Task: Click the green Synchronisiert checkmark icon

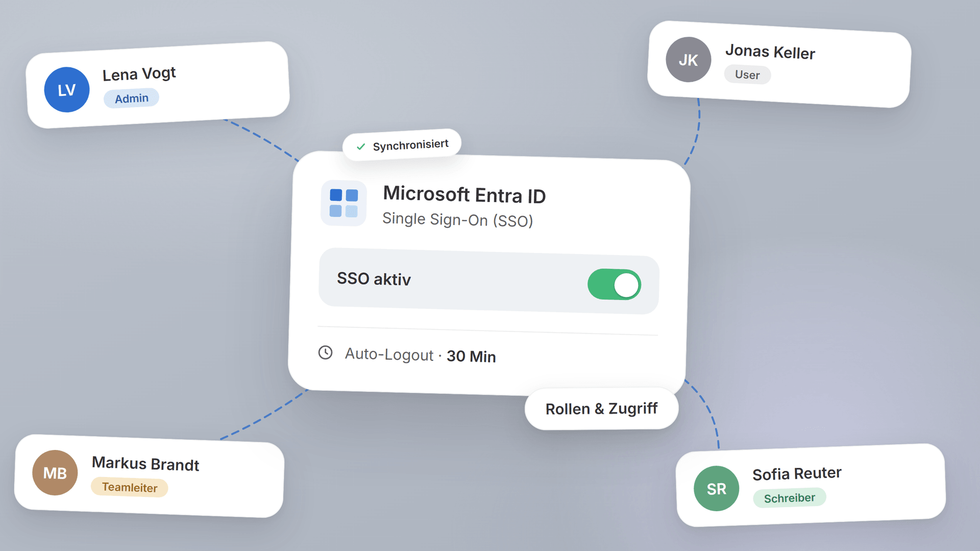Action: (361, 147)
